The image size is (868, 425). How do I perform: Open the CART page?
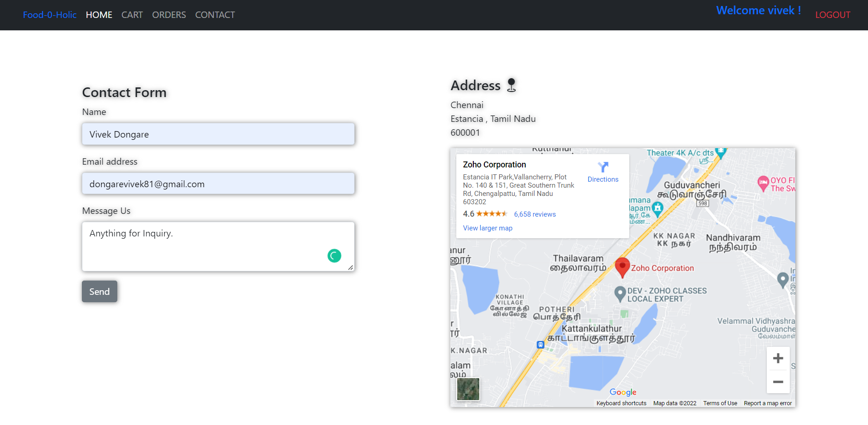(x=132, y=15)
